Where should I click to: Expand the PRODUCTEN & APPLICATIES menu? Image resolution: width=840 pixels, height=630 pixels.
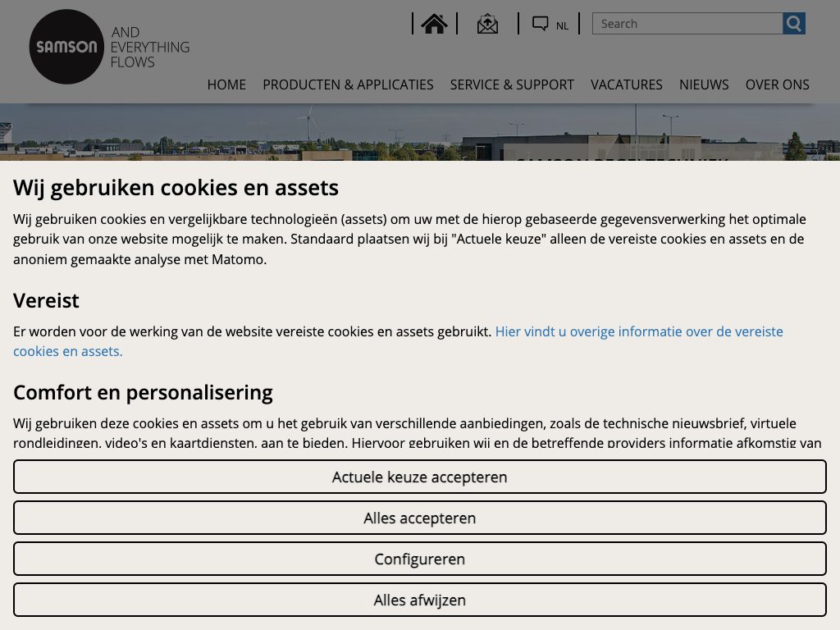pos(348,84)
